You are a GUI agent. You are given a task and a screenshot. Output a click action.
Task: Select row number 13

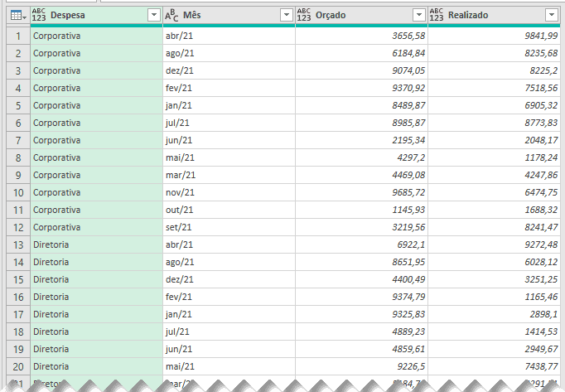[17, 244]
